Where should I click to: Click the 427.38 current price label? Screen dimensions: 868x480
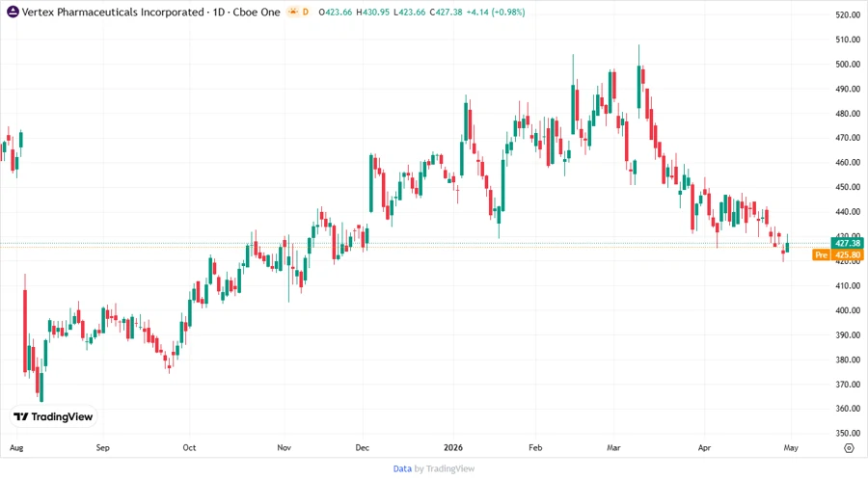click(x=848, y=243)
